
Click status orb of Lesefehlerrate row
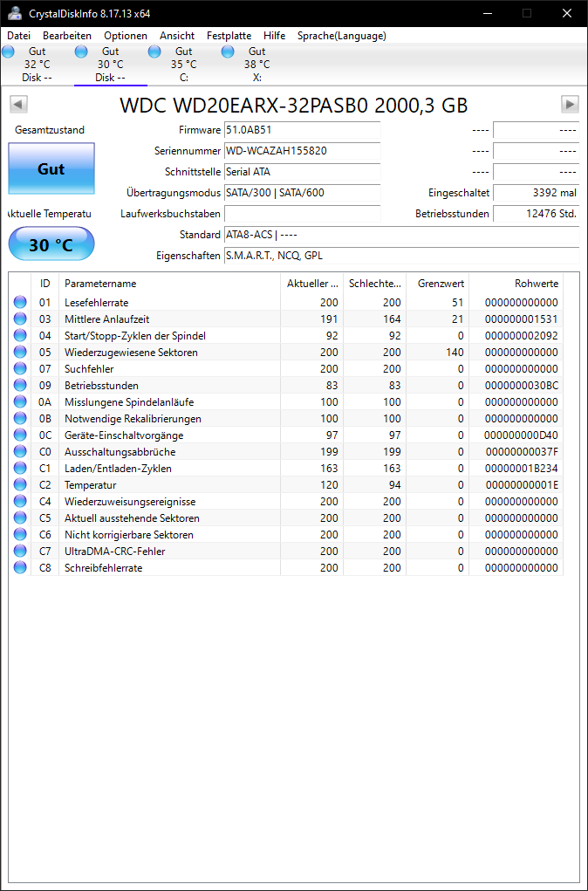(20, 302)
